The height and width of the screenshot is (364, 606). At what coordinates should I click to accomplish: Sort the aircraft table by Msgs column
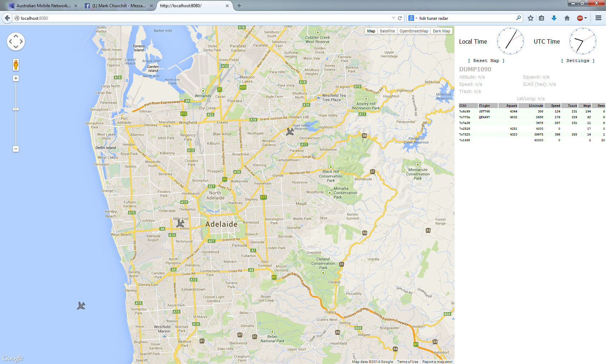pos(585,106)
